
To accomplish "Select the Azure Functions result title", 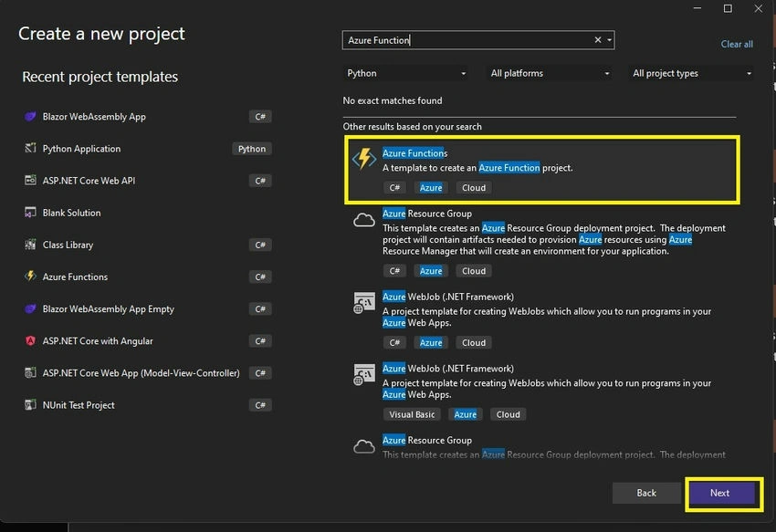I will [x=414, y=153].
